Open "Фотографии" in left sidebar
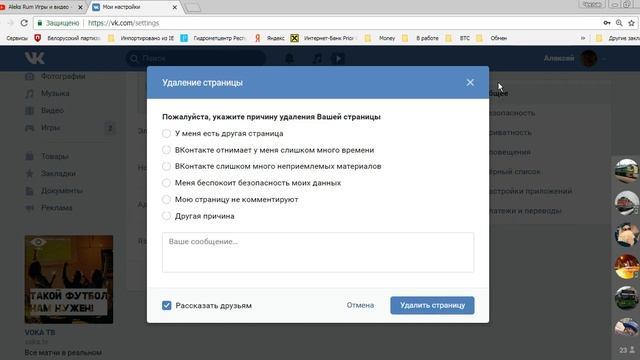640x360 pixels. 63,76
